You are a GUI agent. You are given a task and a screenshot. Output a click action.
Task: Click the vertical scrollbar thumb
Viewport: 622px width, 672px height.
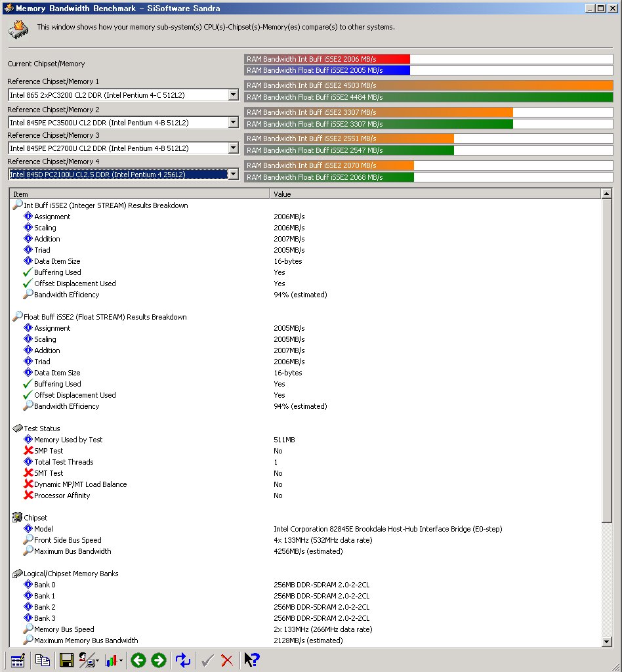click(x=606, y=360)
